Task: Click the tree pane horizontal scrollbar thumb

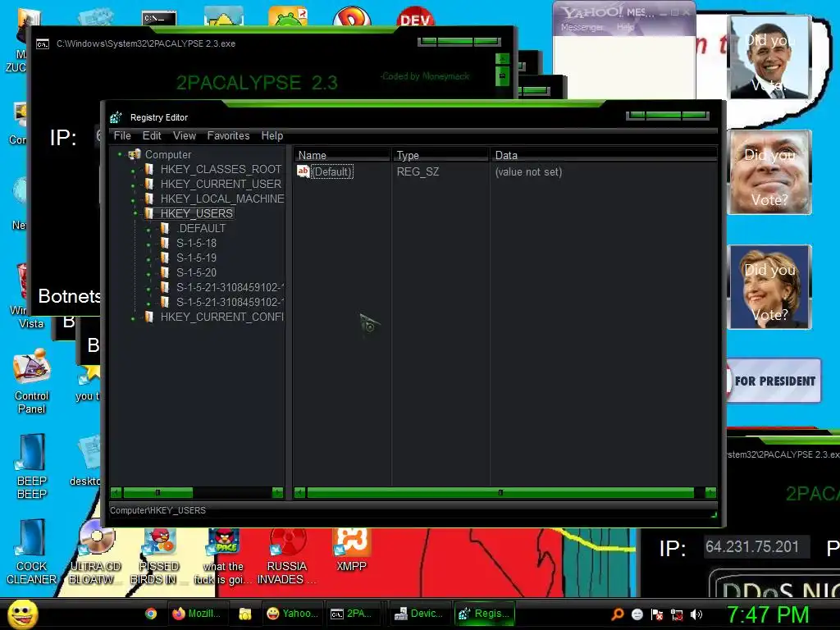Action: click(157, 492)
